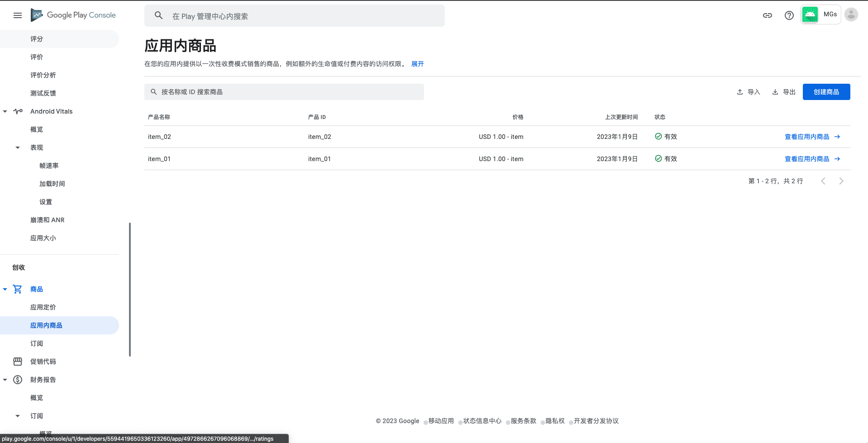868x443 pixels.
Task: Click the Android Vitals pulse icon
Action: (18, 111)
